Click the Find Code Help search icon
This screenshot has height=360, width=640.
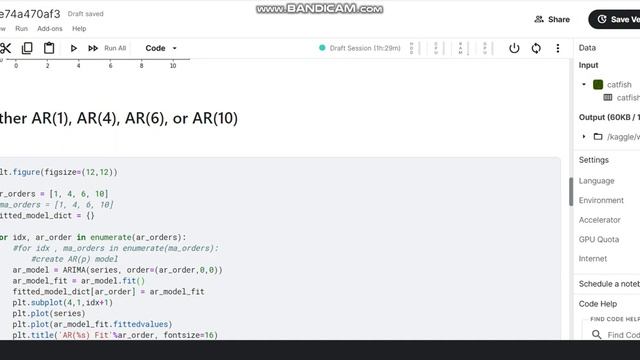tap(596, 335)
